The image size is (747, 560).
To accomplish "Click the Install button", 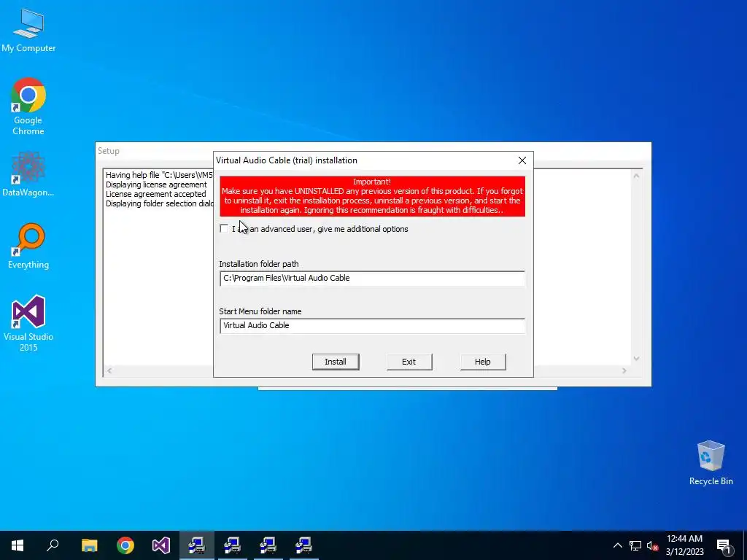I will coord(336,362).
